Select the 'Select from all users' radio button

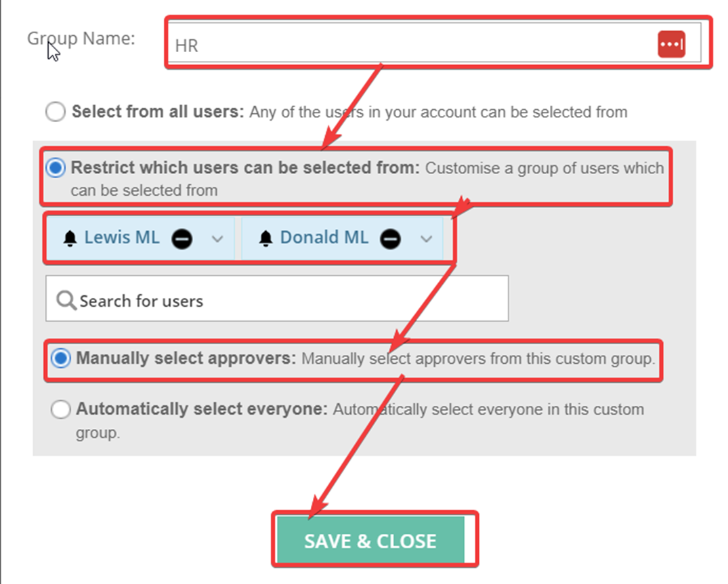[56, 112]
